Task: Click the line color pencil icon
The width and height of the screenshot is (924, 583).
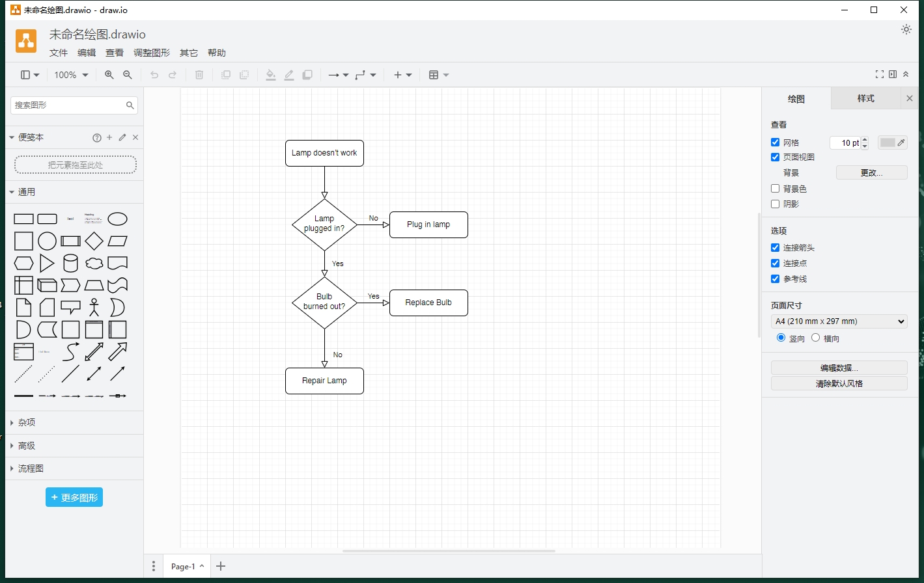Action: tap(289, 75)
